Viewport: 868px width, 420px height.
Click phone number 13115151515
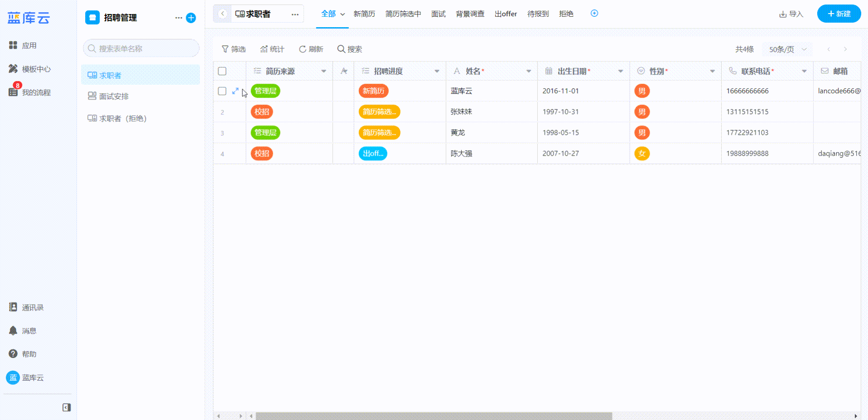pyautogui.click(x=747, y=112)
